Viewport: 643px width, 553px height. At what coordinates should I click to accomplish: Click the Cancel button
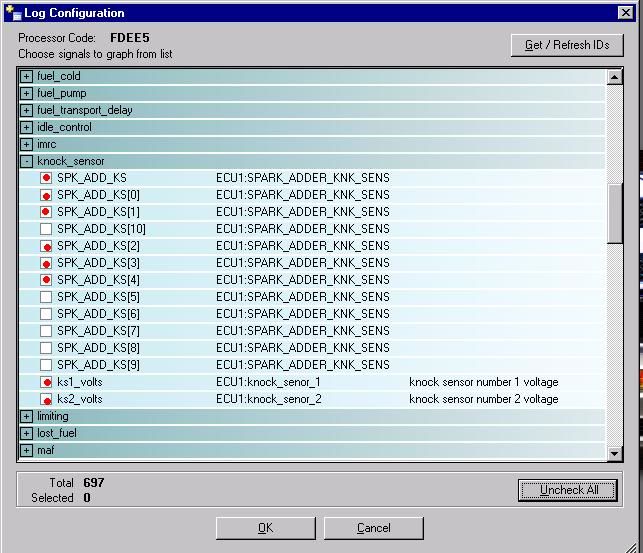pos(374,528)
